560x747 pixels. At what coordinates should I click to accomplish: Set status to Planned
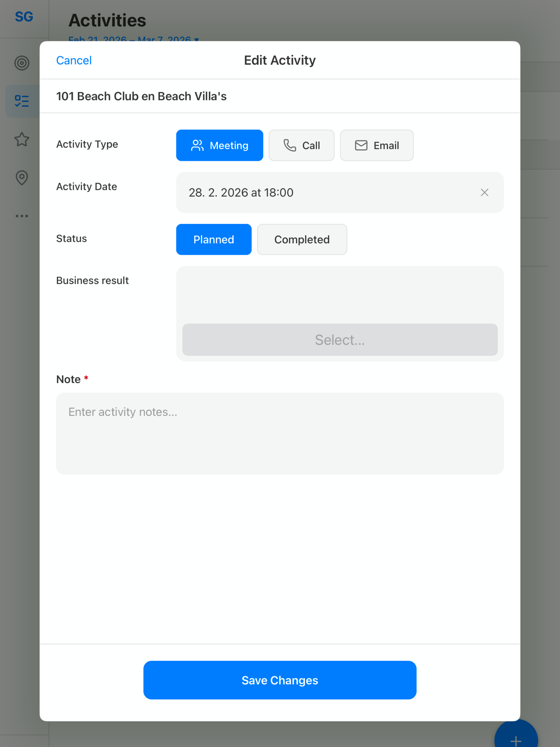[x=214, y=239]
